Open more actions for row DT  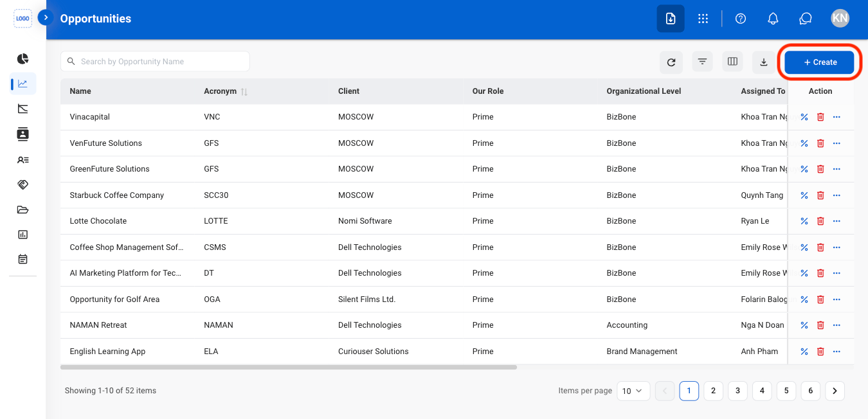[x=836, y=273]
